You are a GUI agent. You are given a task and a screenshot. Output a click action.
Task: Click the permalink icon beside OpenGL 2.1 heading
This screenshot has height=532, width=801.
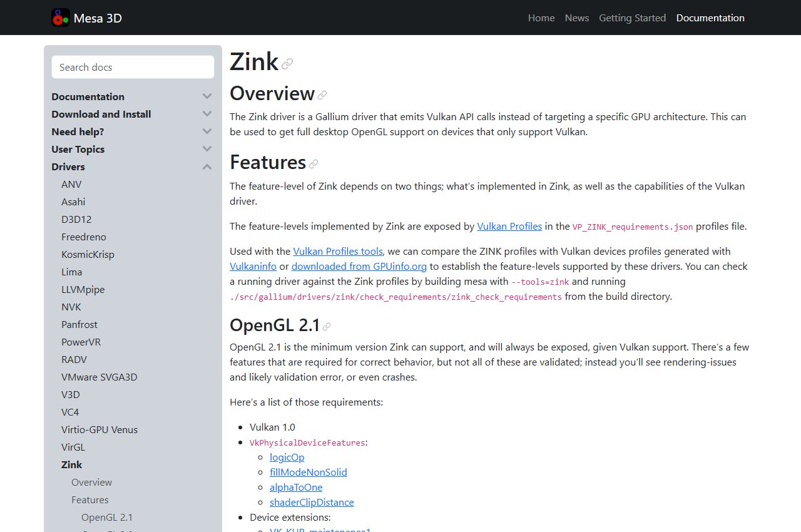[327, 327]
